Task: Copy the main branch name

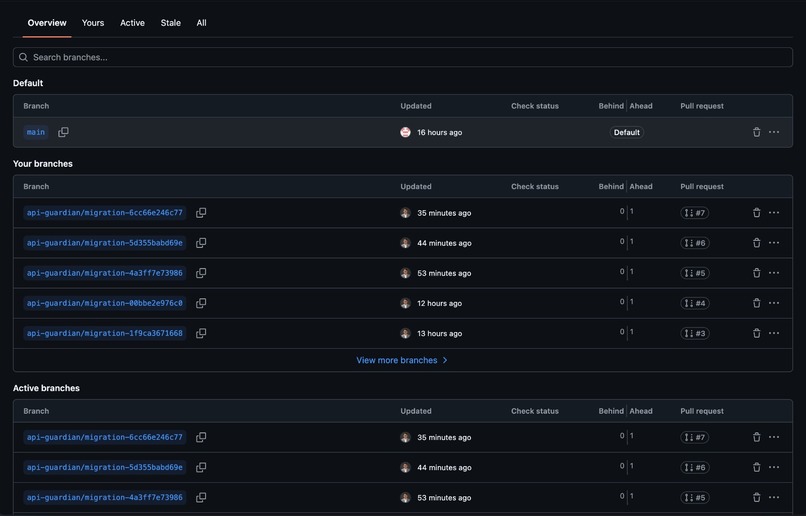Action: [63, 132]
